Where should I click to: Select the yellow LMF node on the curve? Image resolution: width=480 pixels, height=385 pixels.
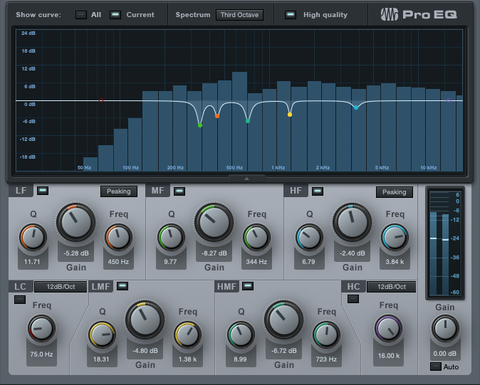(290, 115)
